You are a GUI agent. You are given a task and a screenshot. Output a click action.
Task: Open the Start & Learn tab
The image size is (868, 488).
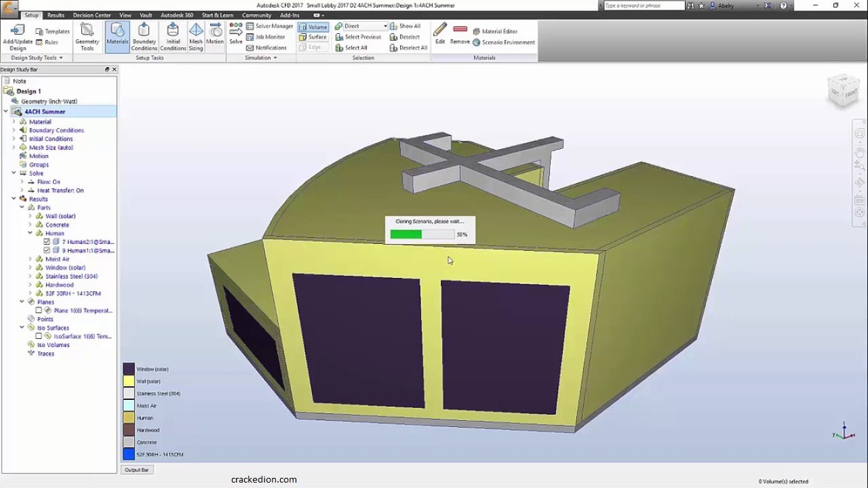[217, 15]
